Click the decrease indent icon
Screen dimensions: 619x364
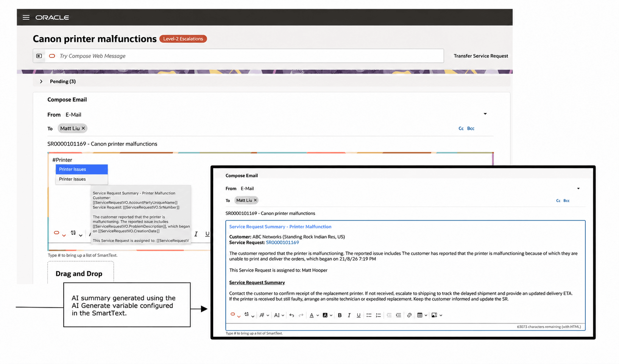coord(389,315)
